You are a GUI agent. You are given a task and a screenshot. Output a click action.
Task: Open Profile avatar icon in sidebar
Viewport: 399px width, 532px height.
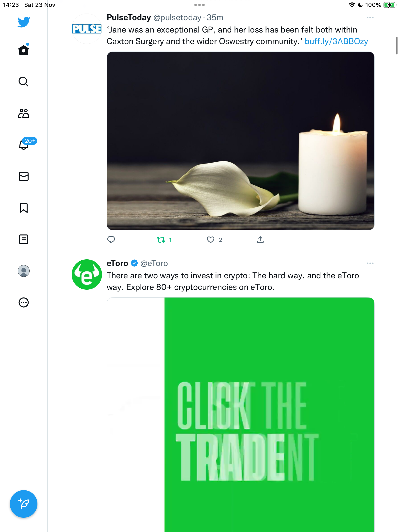pyautogui.click(x=24, y=271)
